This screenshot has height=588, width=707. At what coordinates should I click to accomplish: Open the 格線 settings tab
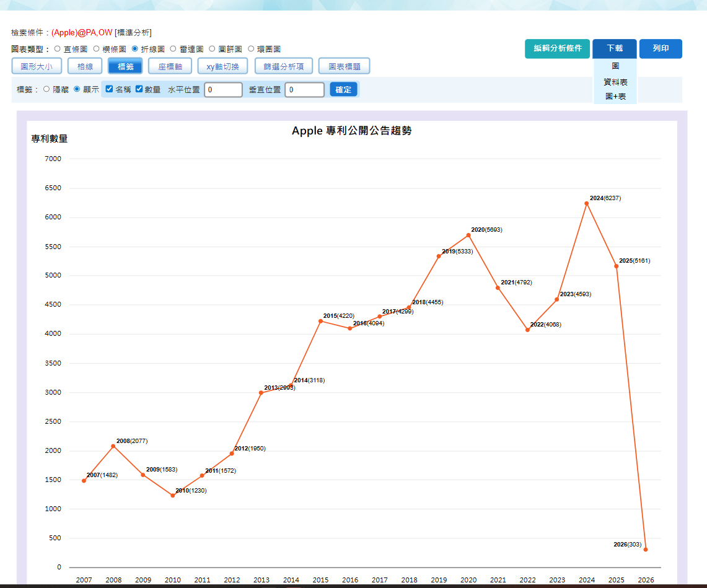[x=85, y=66]
